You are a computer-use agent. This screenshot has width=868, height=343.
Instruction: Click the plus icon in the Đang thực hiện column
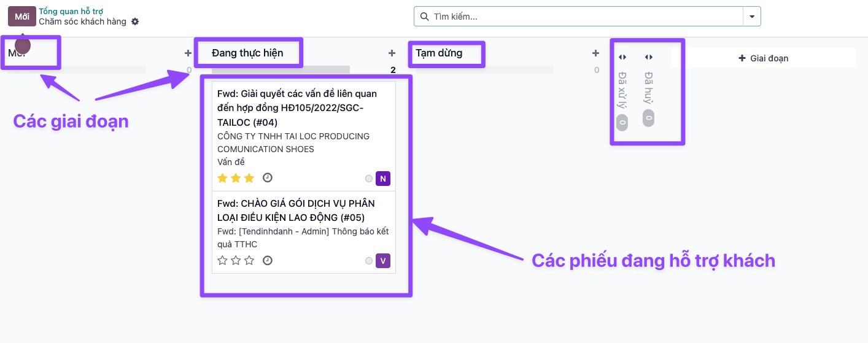[392, 53]
